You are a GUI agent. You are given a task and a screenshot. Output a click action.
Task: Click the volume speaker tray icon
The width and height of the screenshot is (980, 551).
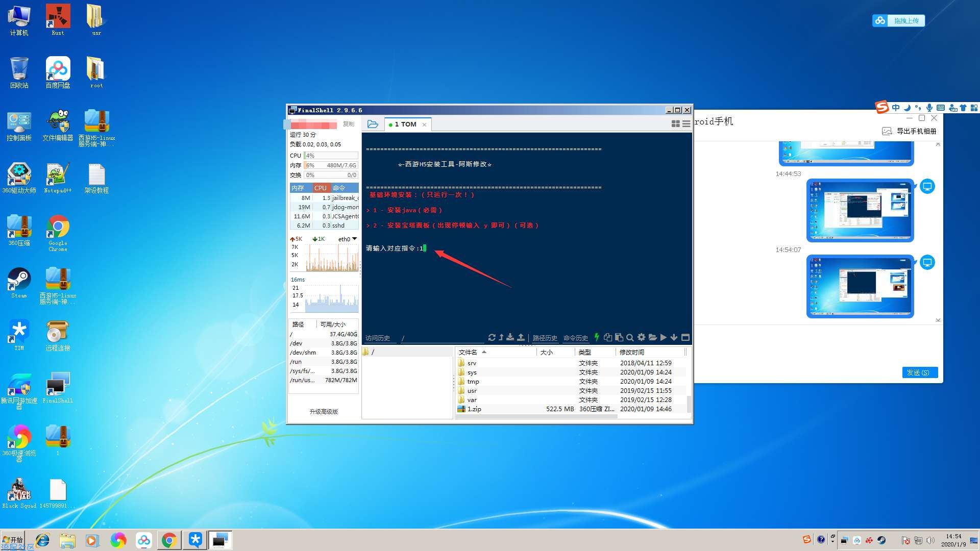coord(930,540)
